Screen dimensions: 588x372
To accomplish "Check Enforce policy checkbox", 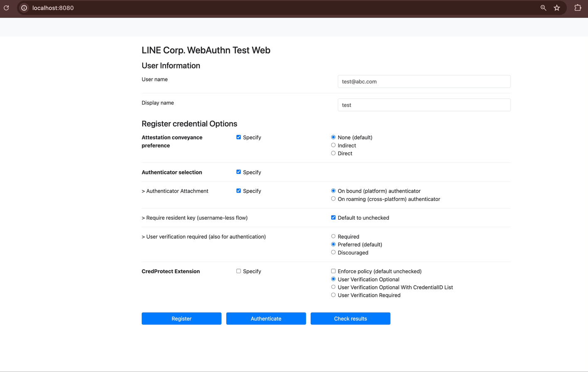I will (x=333, y=271).
